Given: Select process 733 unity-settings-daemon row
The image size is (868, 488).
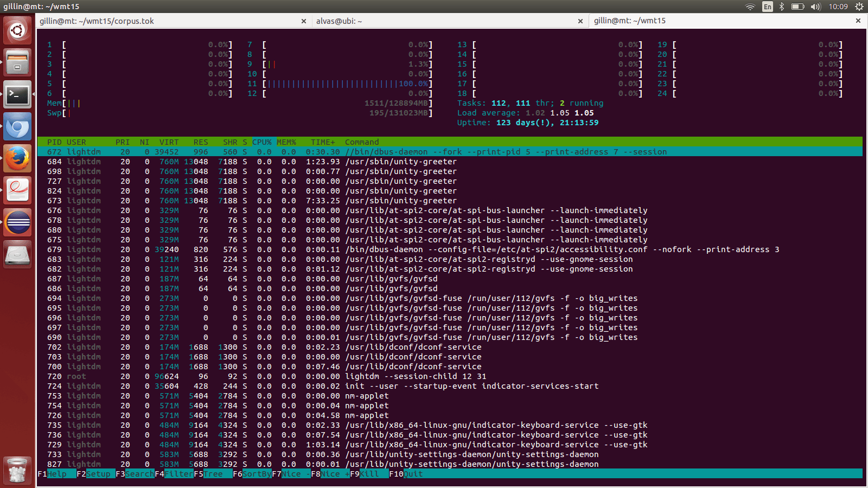Looking at the screenshot, I should click(x=450, y=454).
